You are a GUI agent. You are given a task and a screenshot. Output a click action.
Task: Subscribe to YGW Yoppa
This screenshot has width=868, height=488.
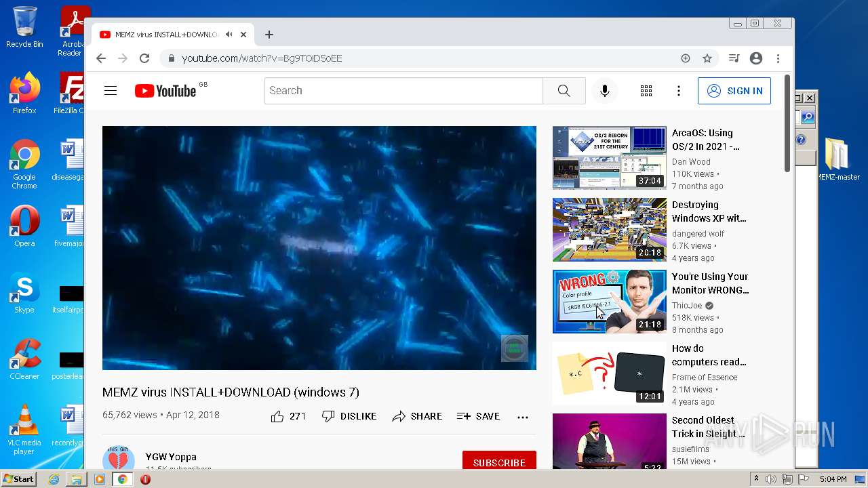[x=499, y=461]
